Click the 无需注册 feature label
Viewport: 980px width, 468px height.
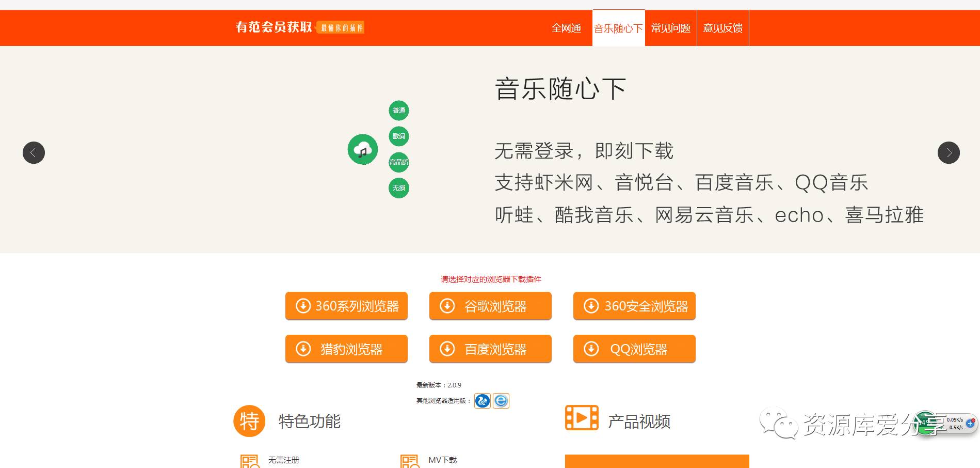click(x=284, y=460)
